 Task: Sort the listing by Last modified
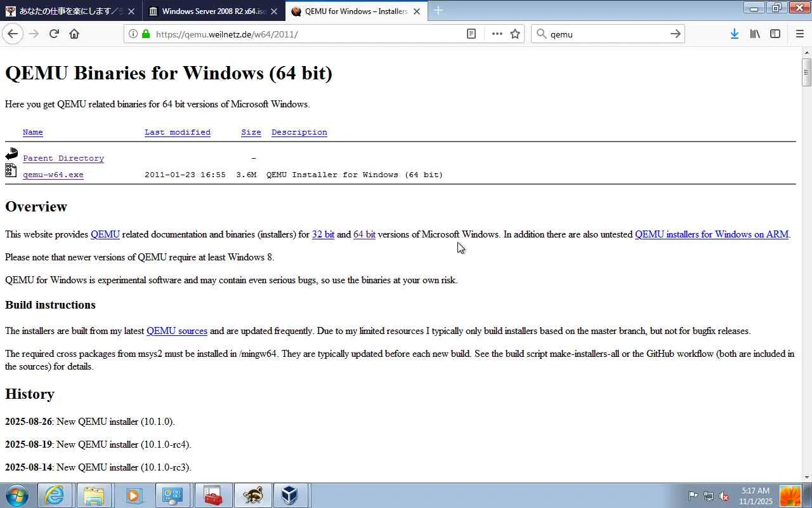coord(178,132)
